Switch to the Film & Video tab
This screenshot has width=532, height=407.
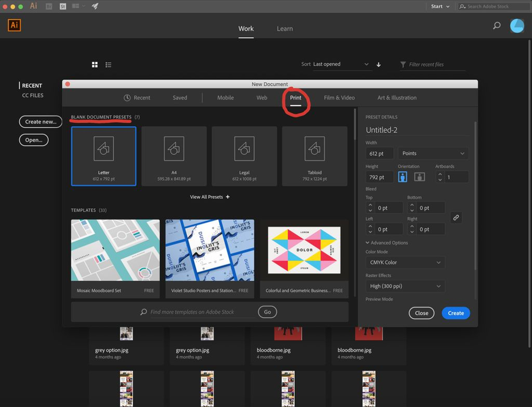tap(339, 98)
